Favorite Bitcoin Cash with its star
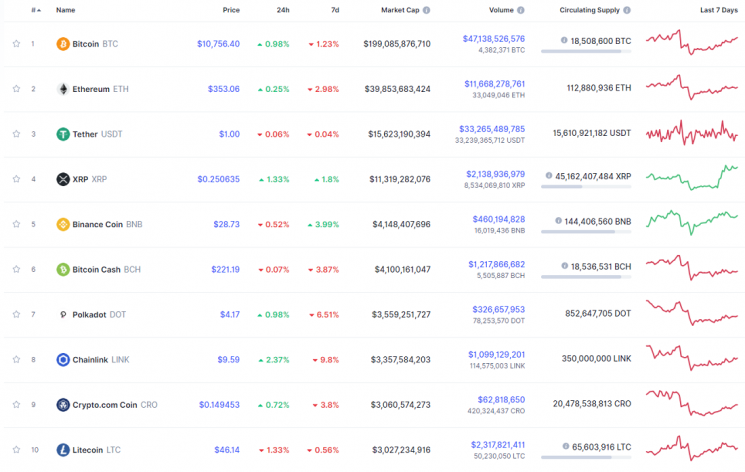The width and height of the screenshot is (745, 472). point(16,269)
